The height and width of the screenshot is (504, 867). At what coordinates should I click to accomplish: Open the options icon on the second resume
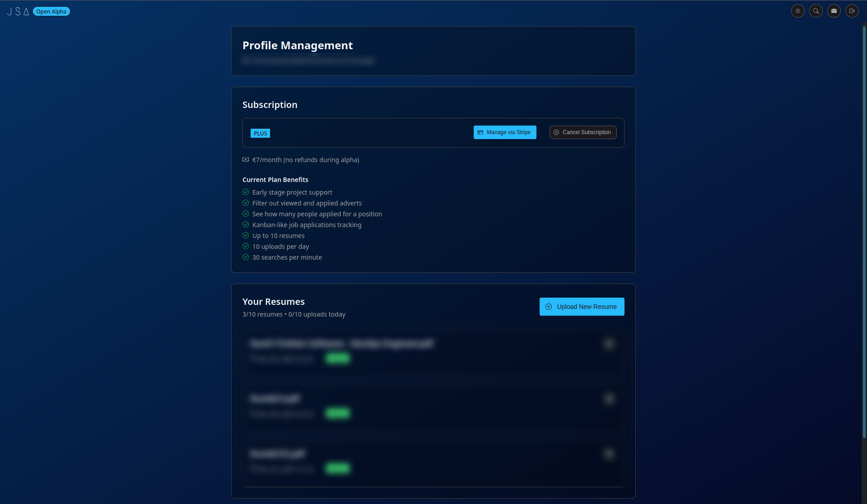pos(609,399)
